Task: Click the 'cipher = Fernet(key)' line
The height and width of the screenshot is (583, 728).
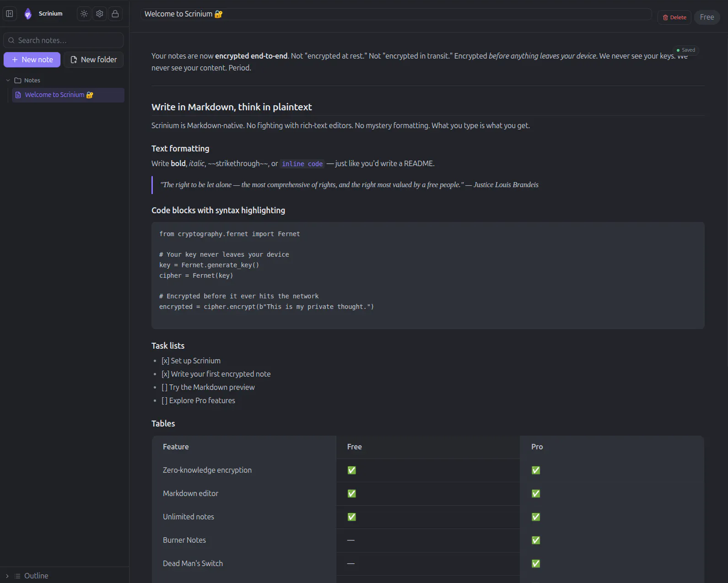Action: pos(196,275)
